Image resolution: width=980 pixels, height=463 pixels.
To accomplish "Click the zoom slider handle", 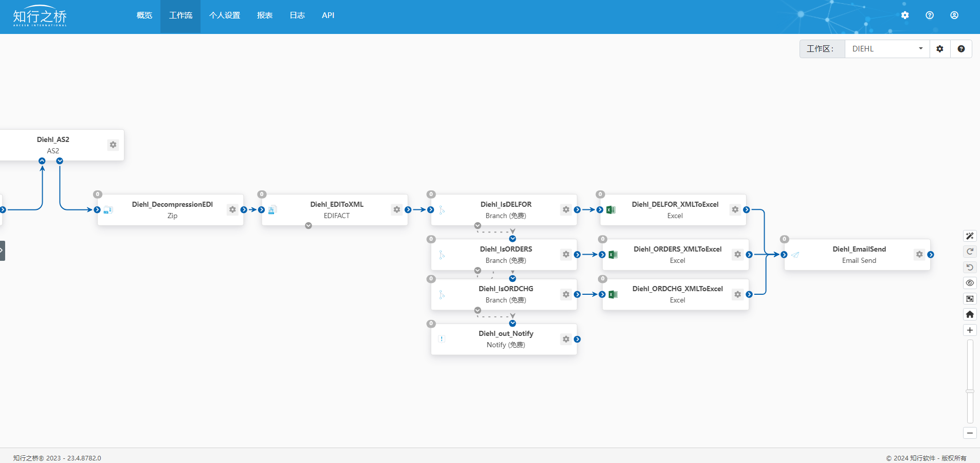I will pyautogui.click(x=970, y=391).
